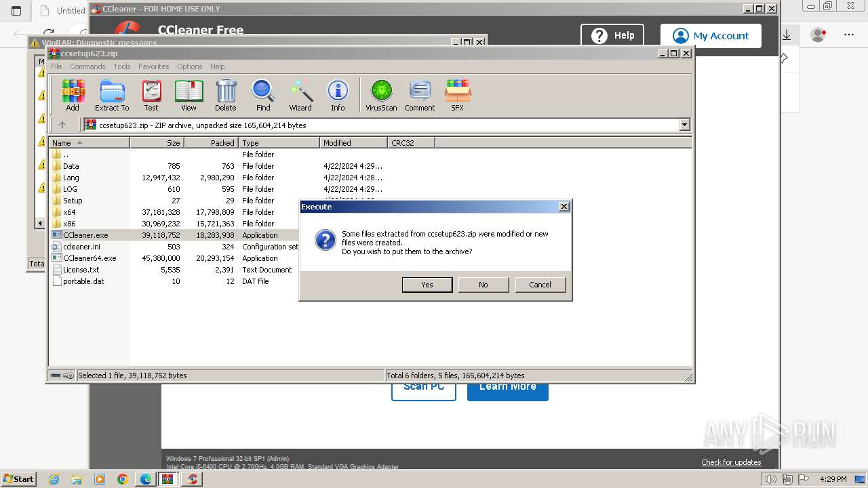This screenshot has width=868, height=488.
Task: Sort by CRC32 column header
Action: click(x=411, y=143)
